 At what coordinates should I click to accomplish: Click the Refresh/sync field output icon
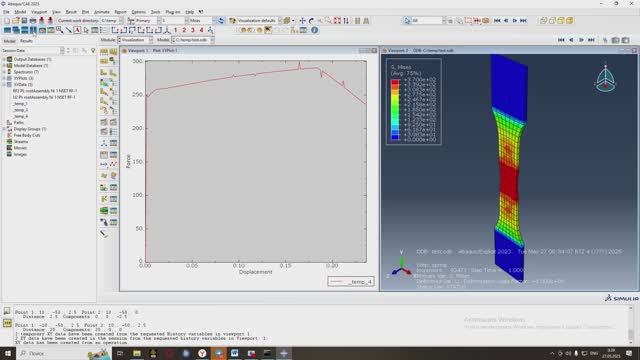tap(221, 20)
